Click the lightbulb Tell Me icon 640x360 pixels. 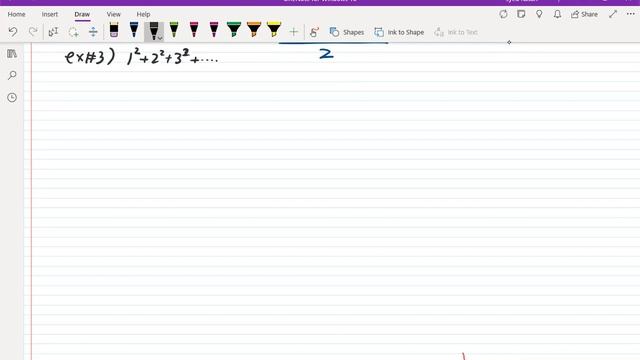pos(539,14)
